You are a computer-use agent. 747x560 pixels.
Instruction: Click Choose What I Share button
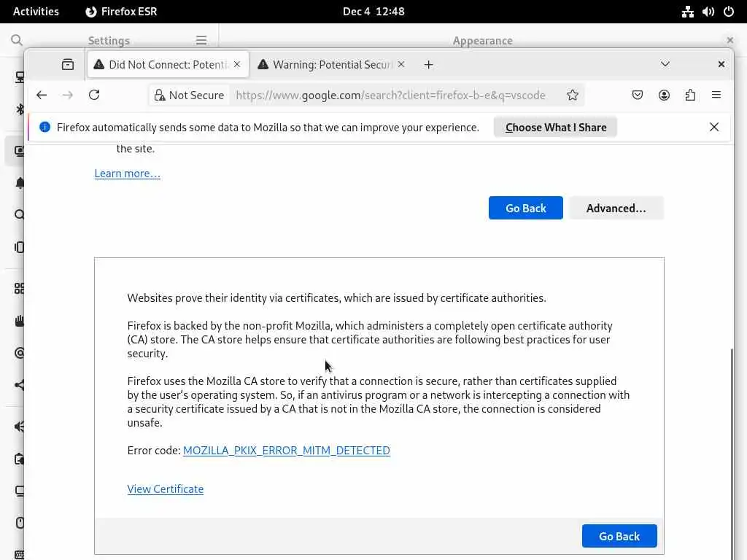click(555, 127)
